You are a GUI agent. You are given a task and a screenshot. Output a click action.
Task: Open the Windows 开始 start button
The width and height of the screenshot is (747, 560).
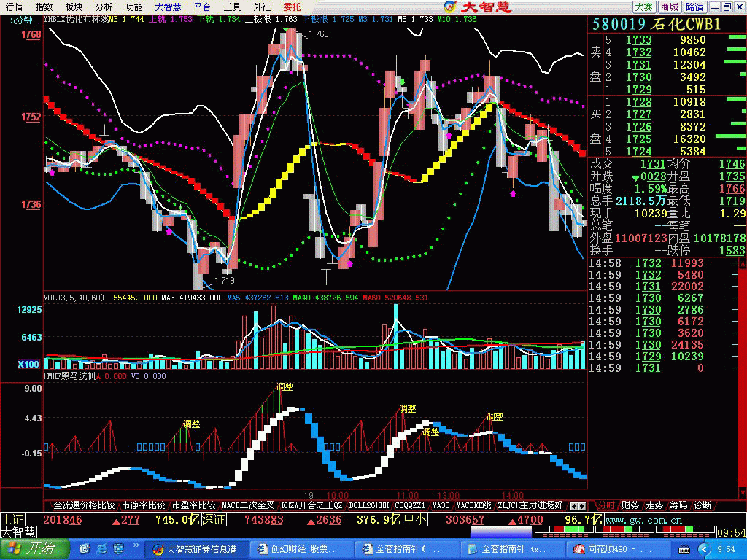(34, 549)
